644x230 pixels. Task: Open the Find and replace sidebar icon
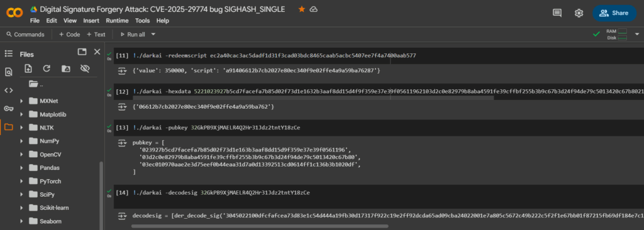9,72
